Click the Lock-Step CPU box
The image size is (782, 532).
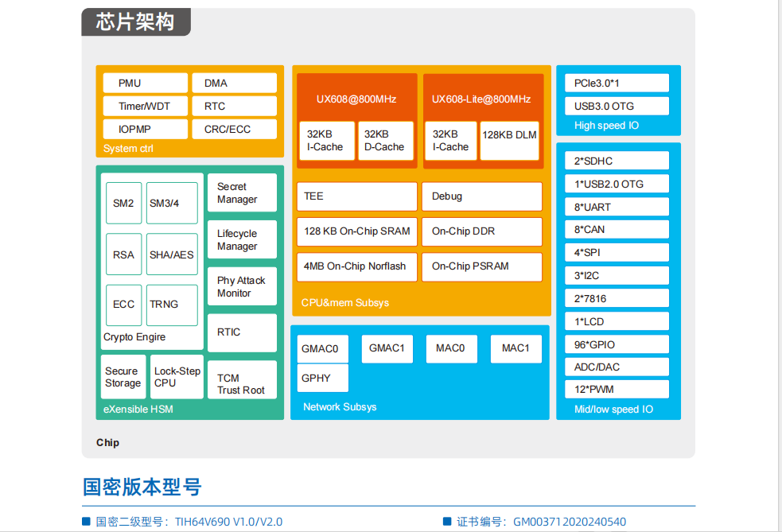[177, 377]
